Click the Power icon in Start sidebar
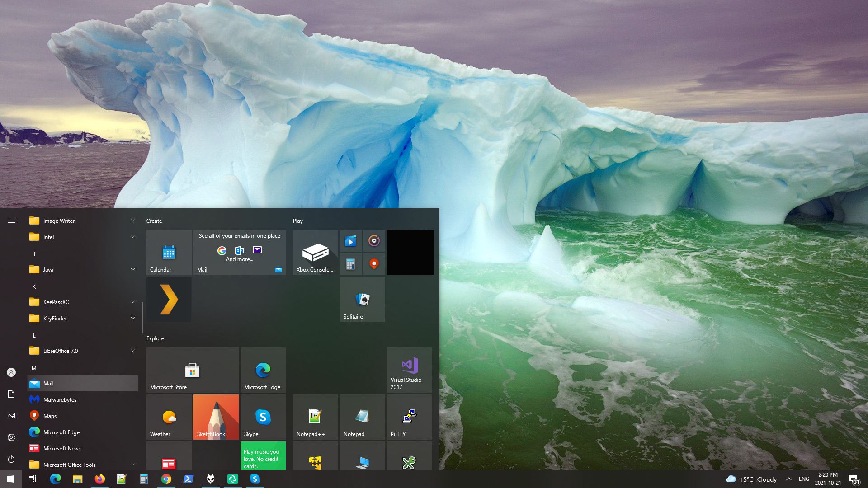868x488 pixels. pos(11,459)
